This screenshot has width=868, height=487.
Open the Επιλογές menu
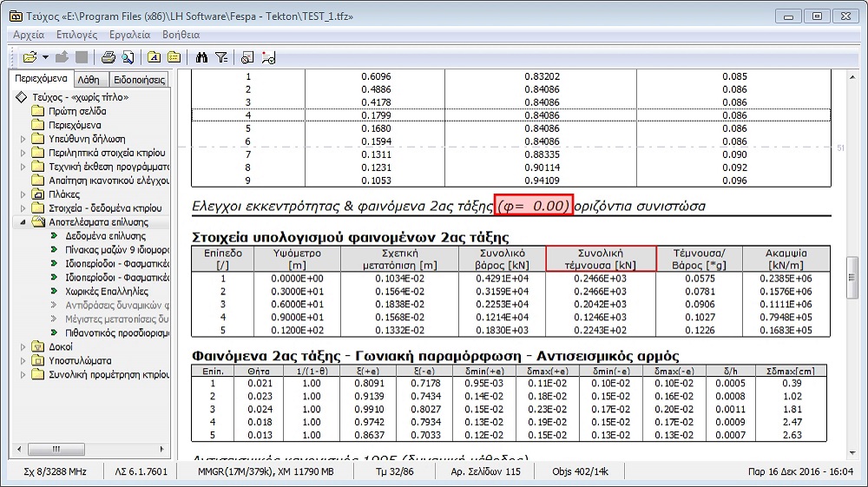tap(76, 35)
